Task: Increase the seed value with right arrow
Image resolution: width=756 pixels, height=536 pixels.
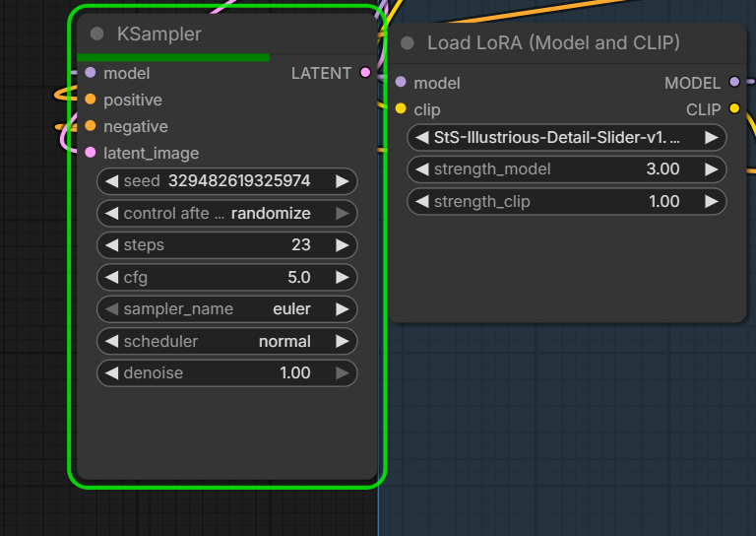Action: tap(343, 181)
